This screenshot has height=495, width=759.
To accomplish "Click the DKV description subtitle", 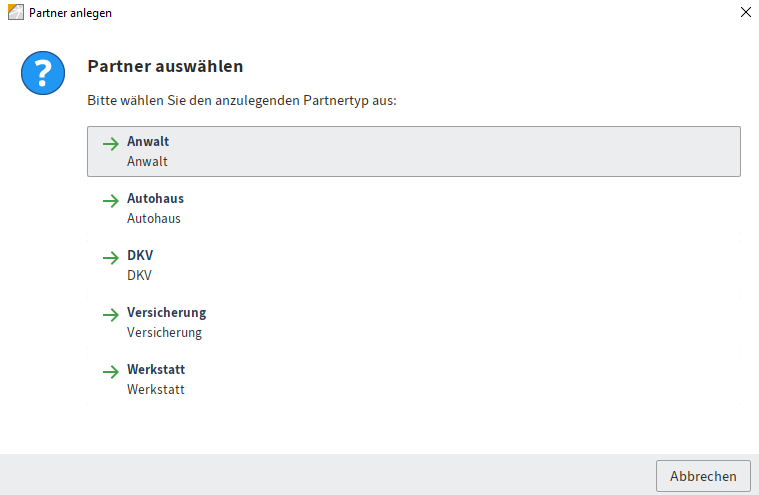I will click(139, 275).
